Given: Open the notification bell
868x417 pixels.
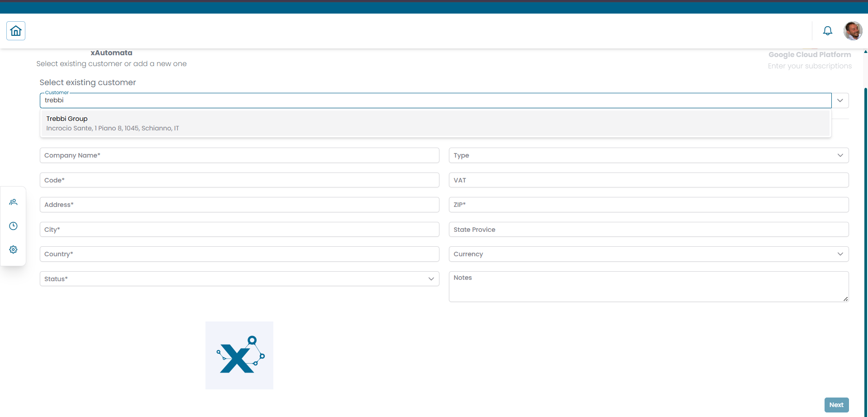Looking at the screenshot, I should [x=828, y=30].
